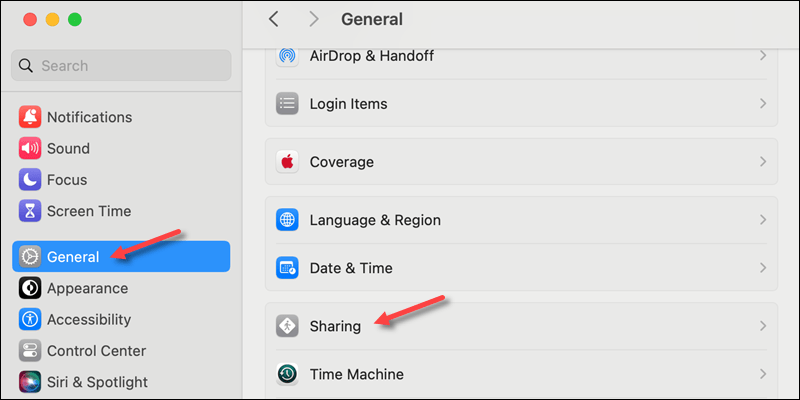
Task: Expand the Language & Region row chevron
Action: tap(763, 220)
